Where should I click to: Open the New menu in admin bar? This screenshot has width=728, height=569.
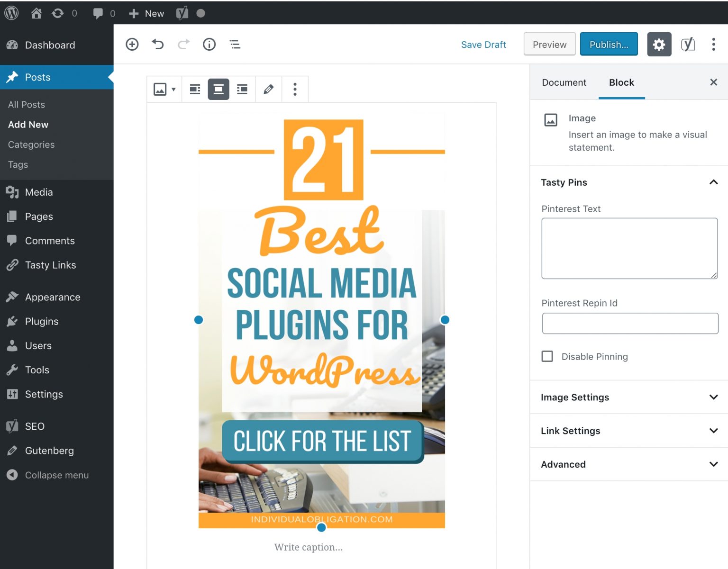[x=146, y=13]
